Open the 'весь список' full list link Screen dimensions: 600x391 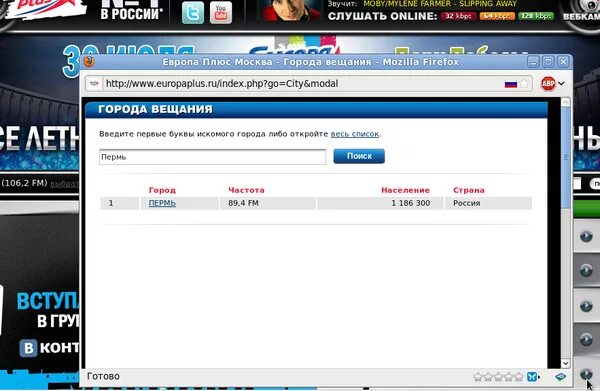tap(355, 134)
